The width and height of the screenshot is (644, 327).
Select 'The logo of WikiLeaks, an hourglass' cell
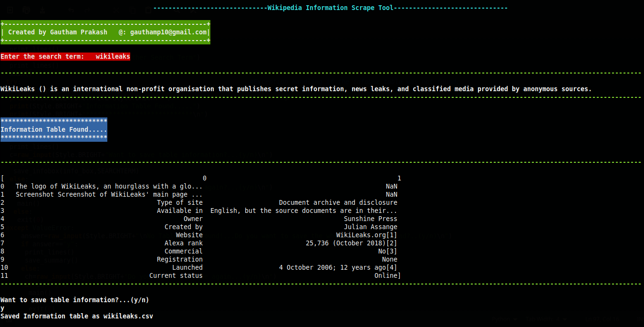coord(109,186)
